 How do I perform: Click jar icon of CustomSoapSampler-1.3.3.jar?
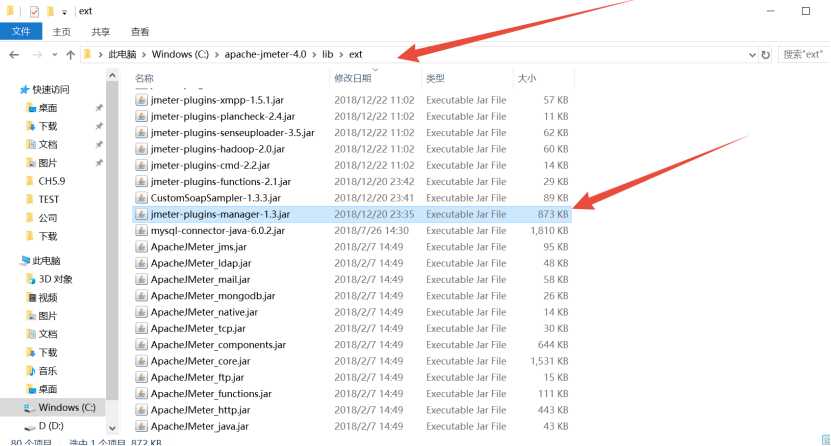coord(141,198)
